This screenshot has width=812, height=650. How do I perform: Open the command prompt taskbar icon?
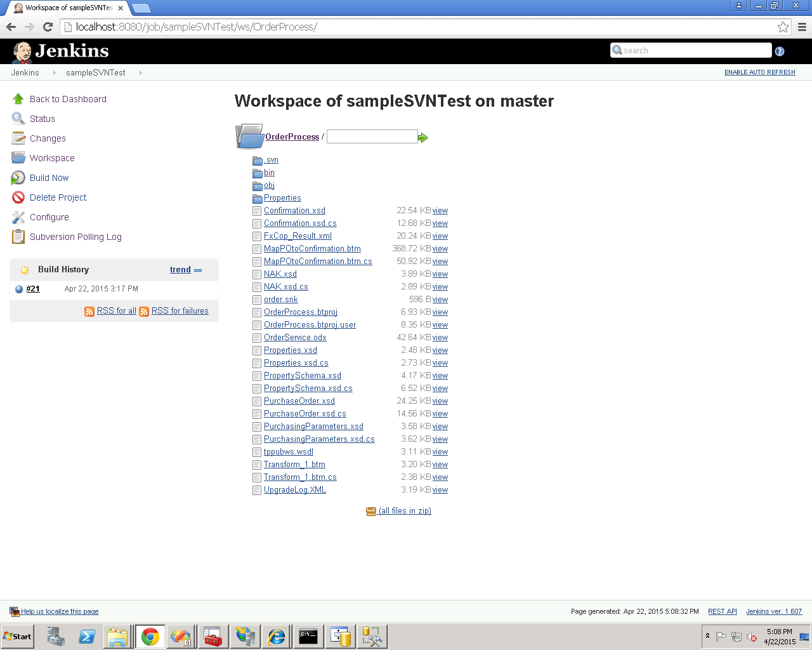pos(308,637)
